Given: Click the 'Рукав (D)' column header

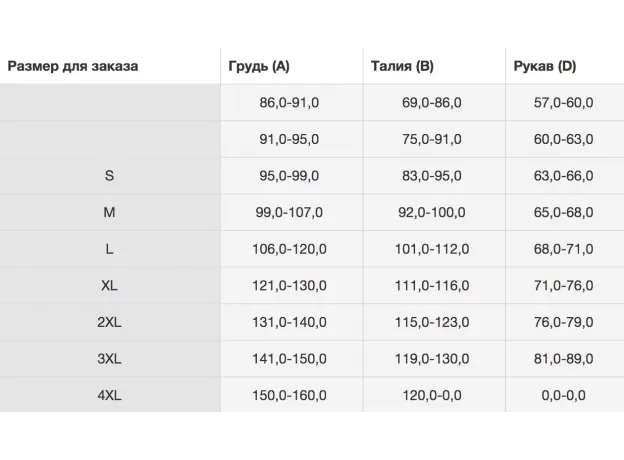Looking at the screenshot, I should pyautogui.click(x=544, y=66).
